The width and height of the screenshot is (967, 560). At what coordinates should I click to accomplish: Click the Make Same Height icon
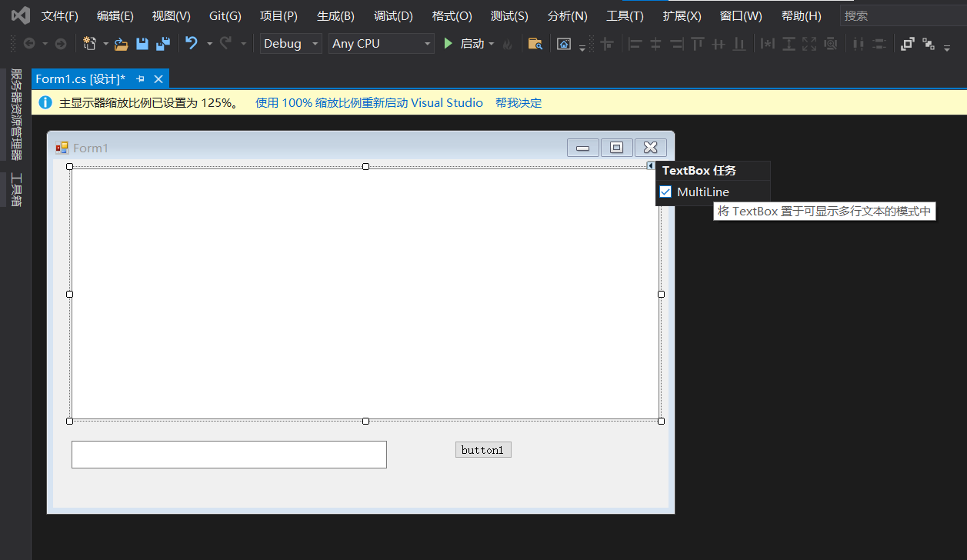[x=789, y=44]
